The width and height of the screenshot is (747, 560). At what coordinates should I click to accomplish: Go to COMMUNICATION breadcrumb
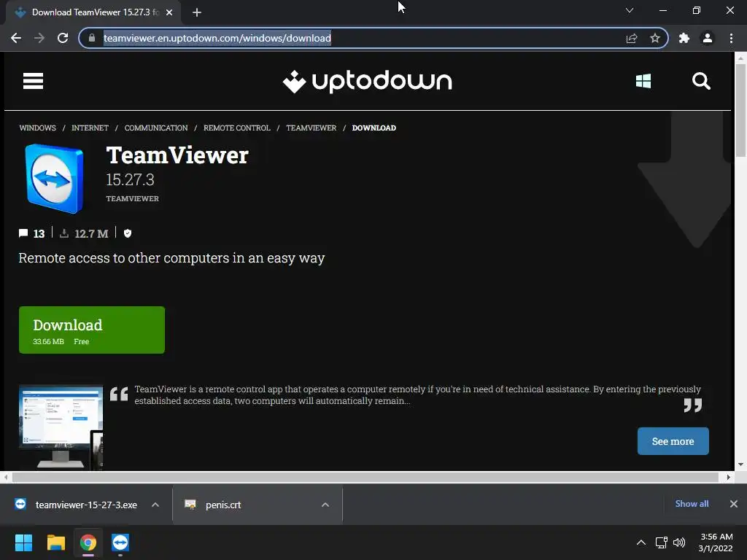coord(156,128)
